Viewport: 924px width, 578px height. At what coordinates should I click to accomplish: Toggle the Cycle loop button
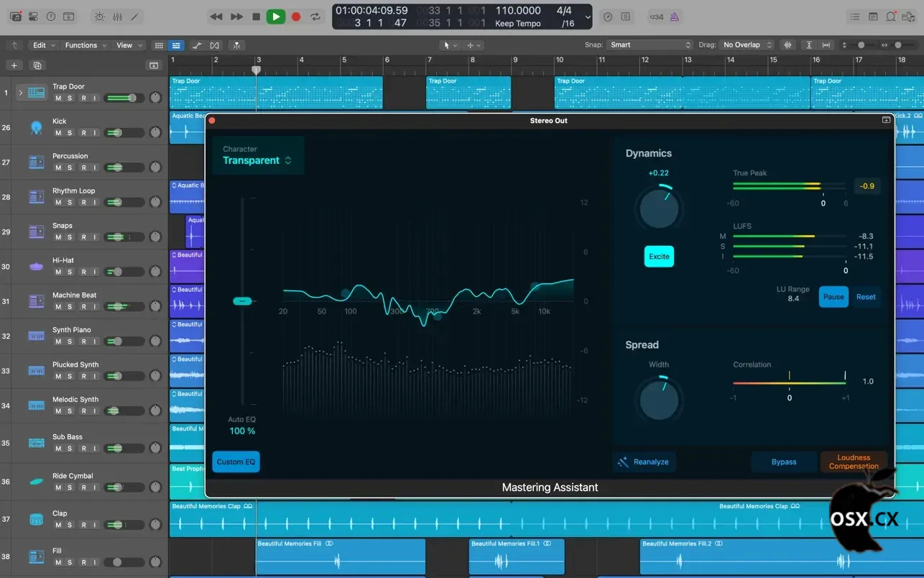[315, 17]
